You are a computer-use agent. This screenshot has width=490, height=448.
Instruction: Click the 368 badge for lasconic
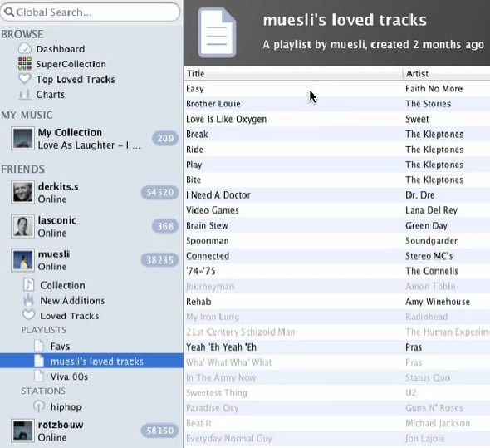pyautogui.click(x=165, y=226)
